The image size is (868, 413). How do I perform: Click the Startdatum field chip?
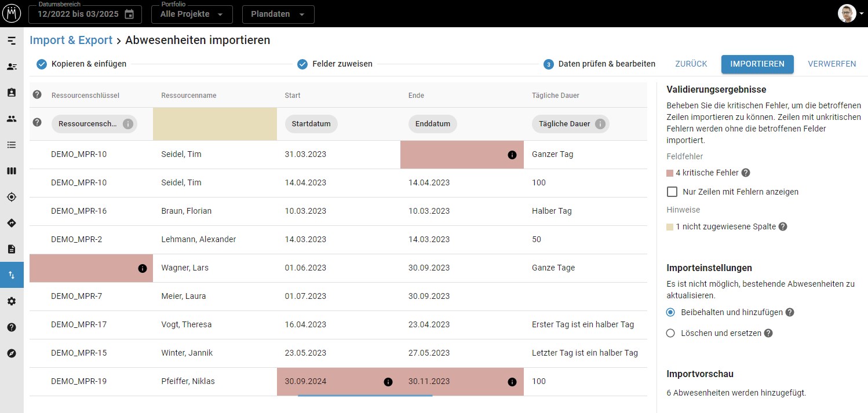311,124
